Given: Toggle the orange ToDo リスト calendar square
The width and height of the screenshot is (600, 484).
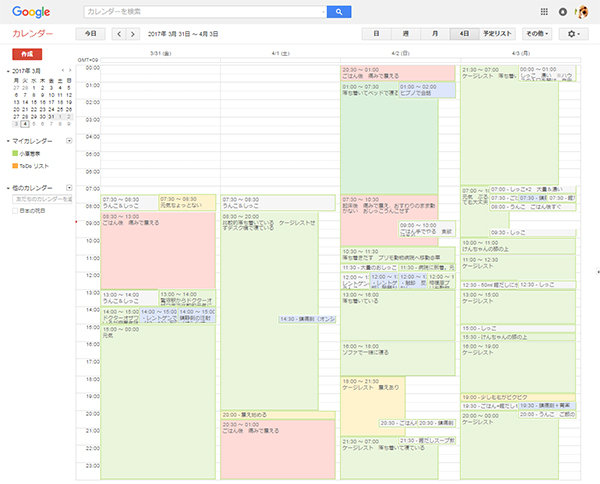Looking at the screenshot, I should [x=15, y=166].
